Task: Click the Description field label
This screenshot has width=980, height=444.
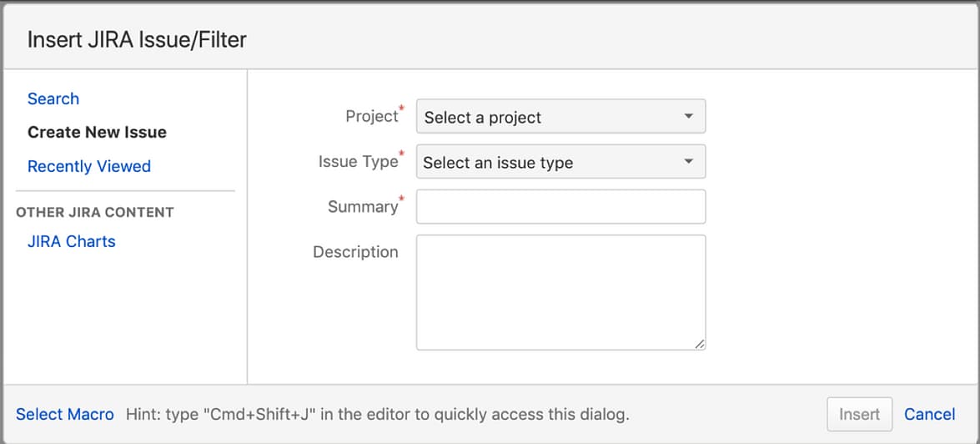Action: pos(355,252)
